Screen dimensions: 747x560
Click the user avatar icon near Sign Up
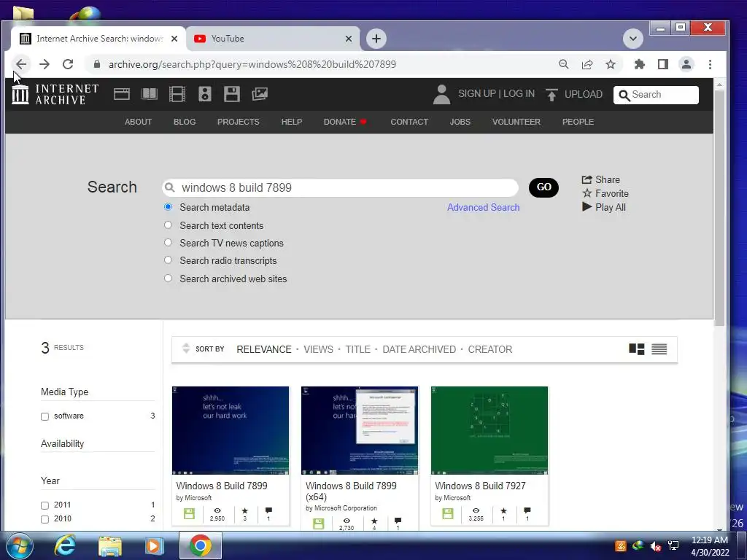(x=441, y=94)
